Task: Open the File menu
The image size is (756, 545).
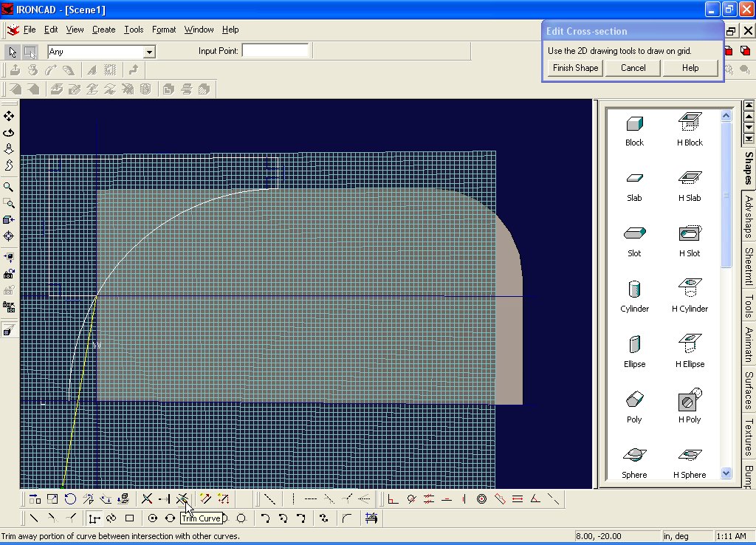Action: pos(30,30)
